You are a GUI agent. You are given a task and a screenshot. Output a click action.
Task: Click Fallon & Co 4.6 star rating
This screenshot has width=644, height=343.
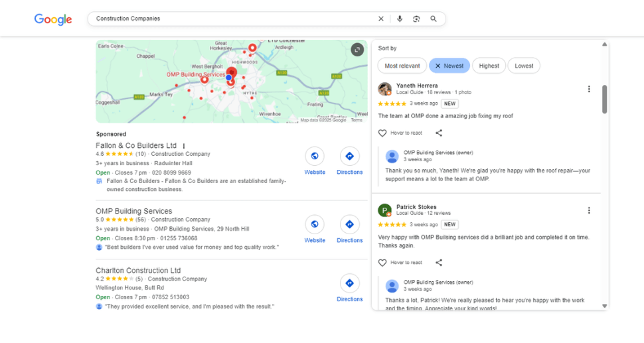[121, 155]
